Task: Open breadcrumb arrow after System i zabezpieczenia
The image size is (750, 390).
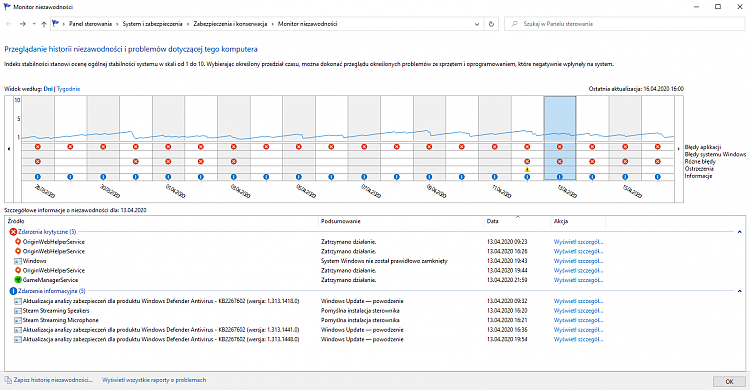Action: (188, 24)
